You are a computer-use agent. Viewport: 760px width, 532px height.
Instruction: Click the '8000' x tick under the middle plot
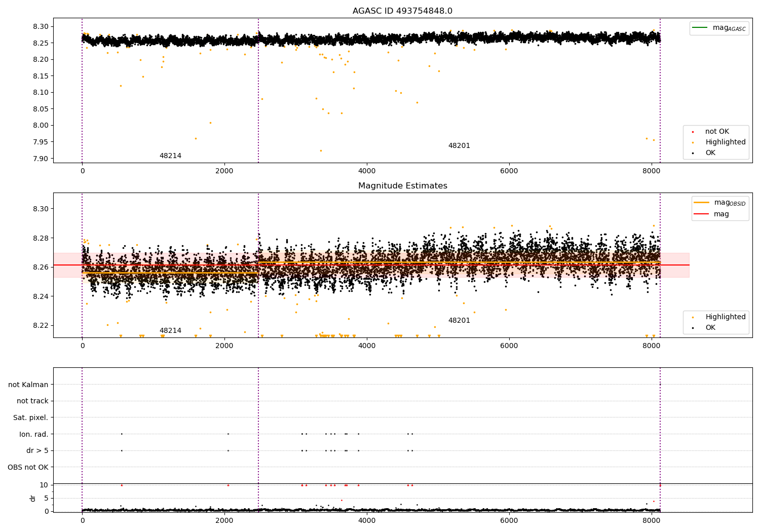[x=652, y=346]
